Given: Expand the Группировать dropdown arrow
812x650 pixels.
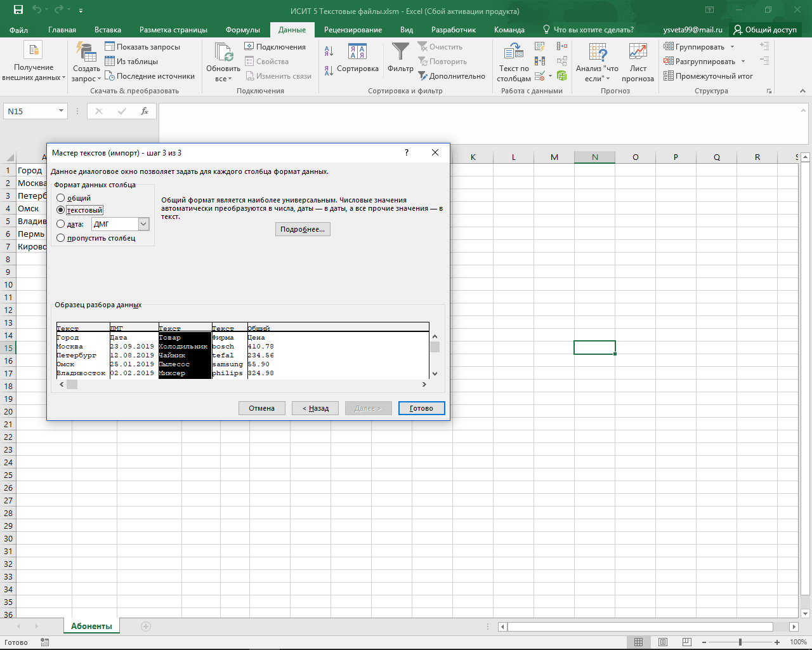Looking at the screenshot, I should [x=733, y=47].
